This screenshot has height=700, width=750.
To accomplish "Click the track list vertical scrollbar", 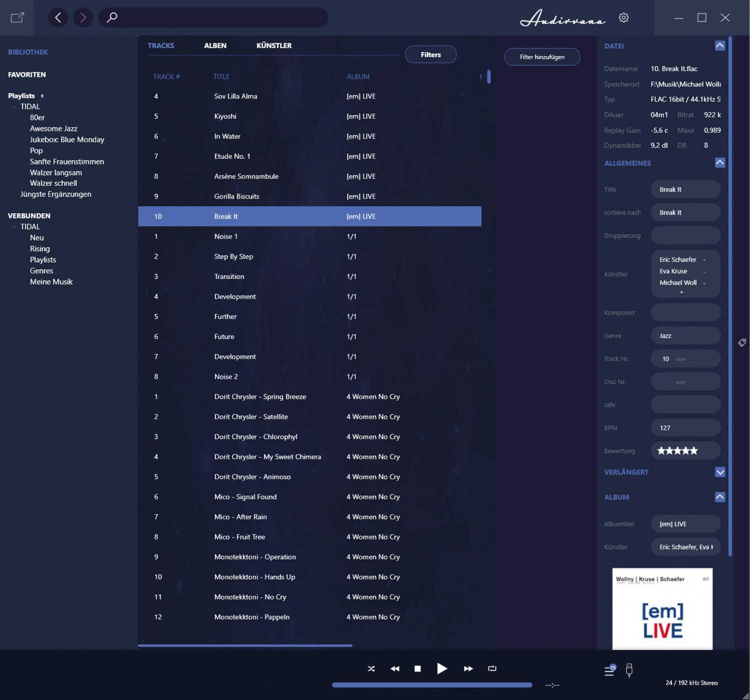I will [489, 76].
